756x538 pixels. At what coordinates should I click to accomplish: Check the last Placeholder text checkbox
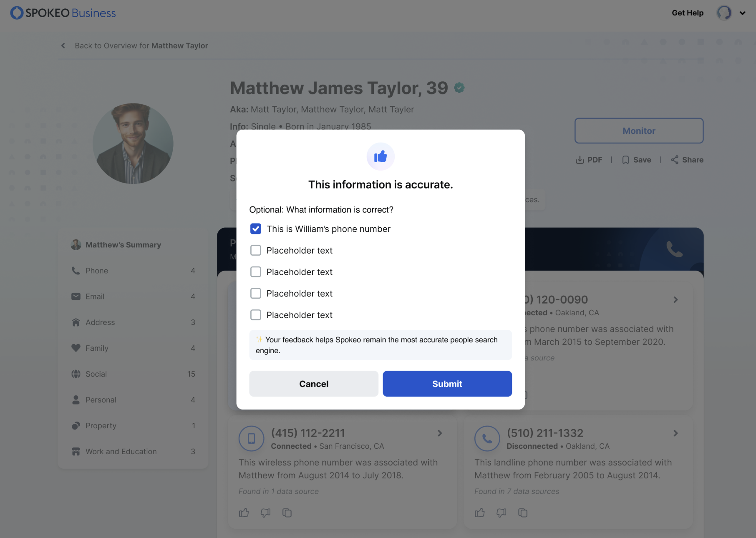tap(256, 315)
